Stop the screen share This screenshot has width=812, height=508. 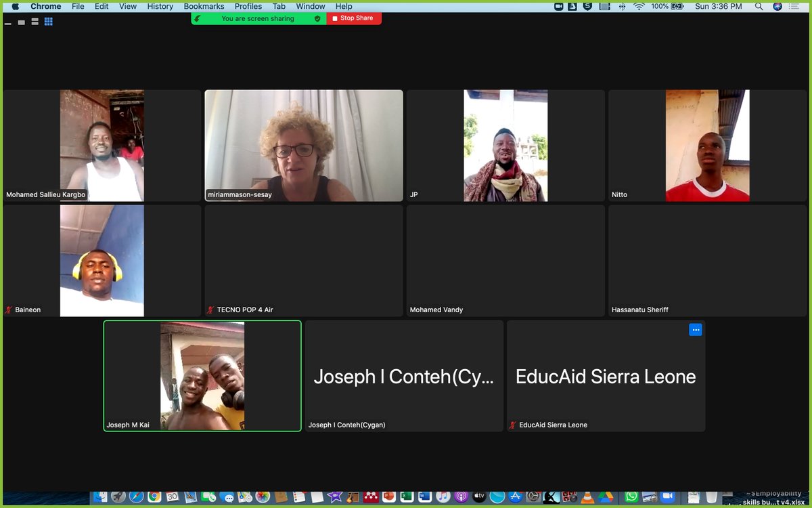354,18
